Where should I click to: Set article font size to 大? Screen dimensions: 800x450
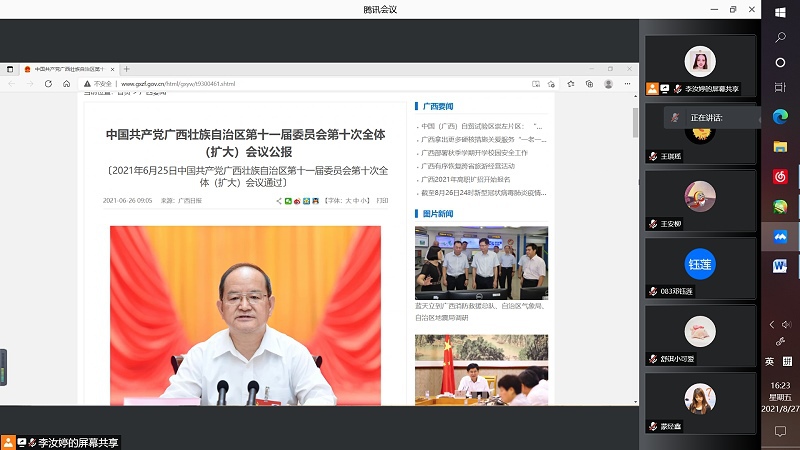click(348, 201)
